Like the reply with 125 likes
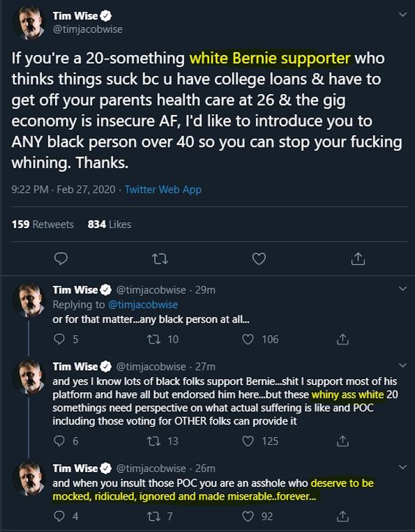Screen dimensions: 415x532 coord(248,441)
